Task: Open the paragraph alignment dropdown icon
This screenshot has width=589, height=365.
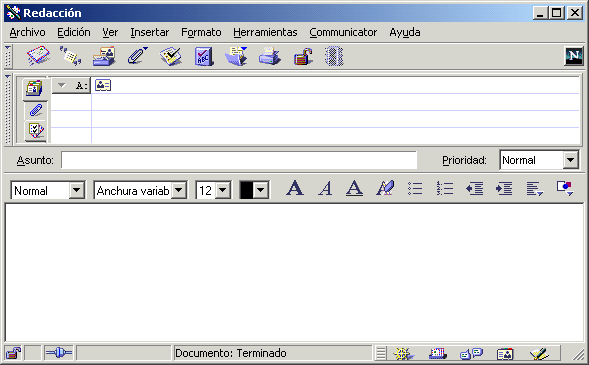Action: point(535,189)
